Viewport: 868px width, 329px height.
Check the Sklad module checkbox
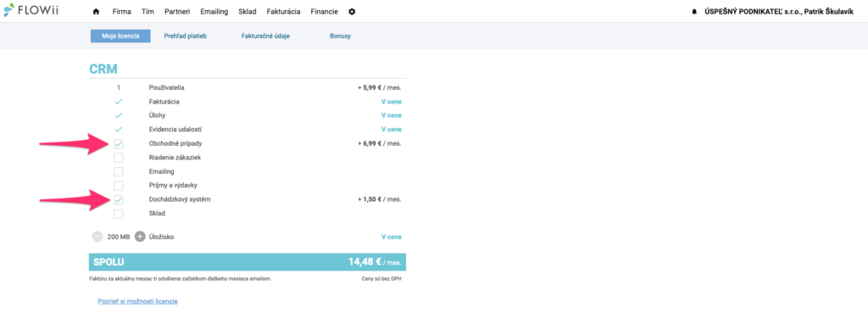coord(119,213)
